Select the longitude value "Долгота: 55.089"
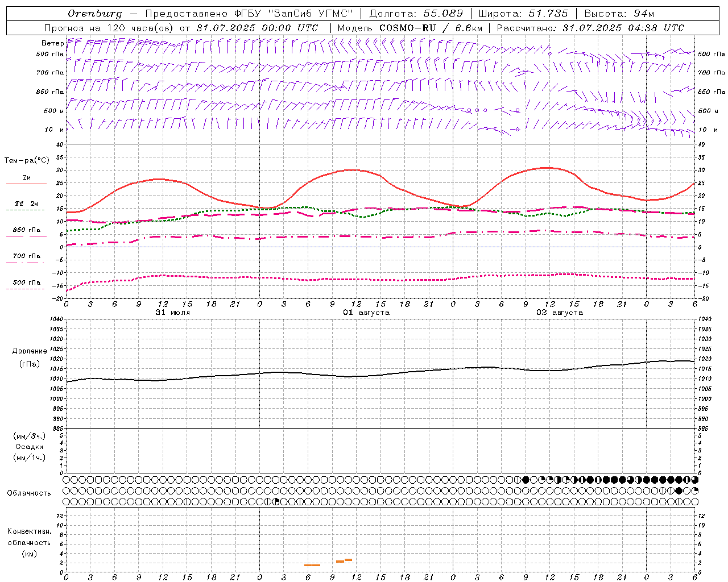The image size is (728, 582). click(416, 14)
